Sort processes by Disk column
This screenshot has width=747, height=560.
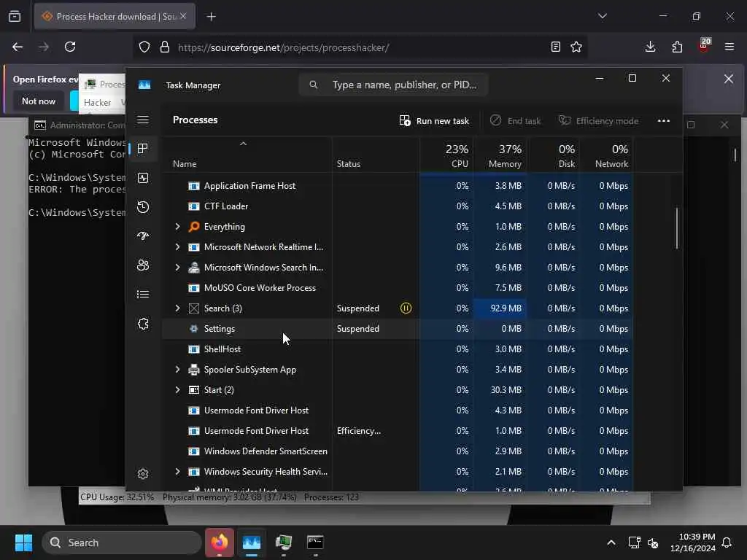553,156
